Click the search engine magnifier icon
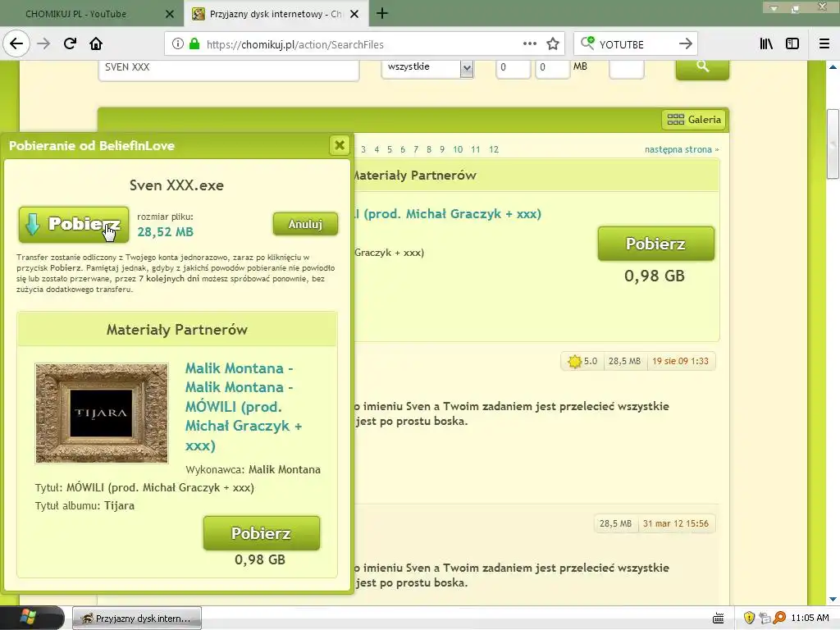The width and height of the screenshot is (840, 630). click(587, 43)
